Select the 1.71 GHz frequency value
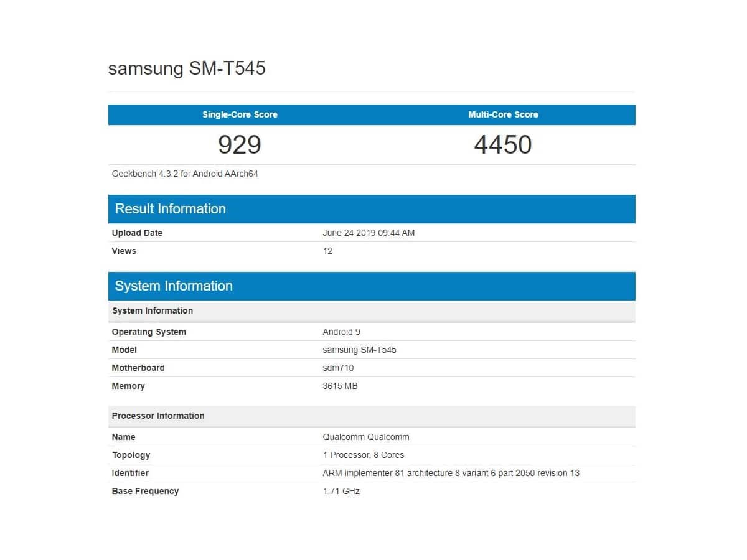Viewport: 747px width, 560px height. pos(341,491)
